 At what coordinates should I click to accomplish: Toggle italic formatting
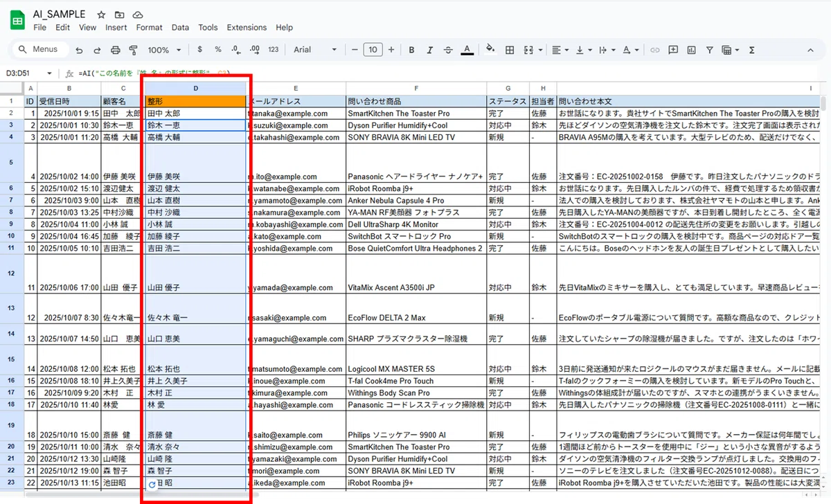[430, 50]
